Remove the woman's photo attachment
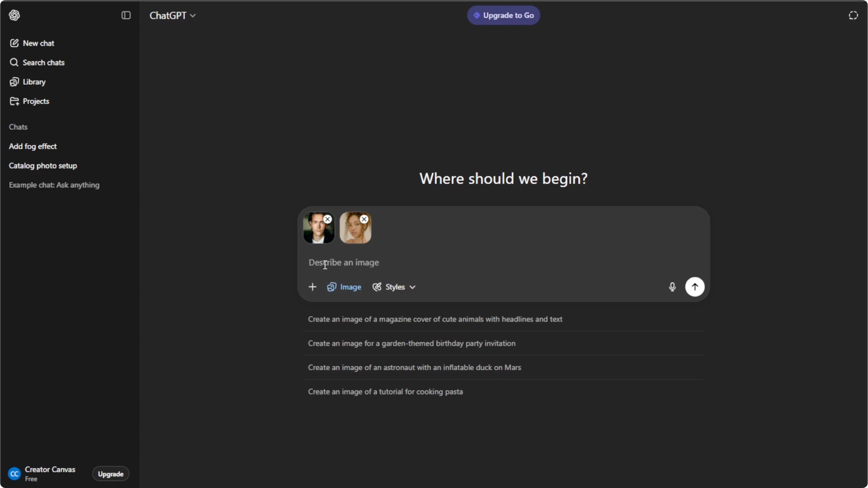Viewport: 868px width, 488px height. tap(364, 219)
